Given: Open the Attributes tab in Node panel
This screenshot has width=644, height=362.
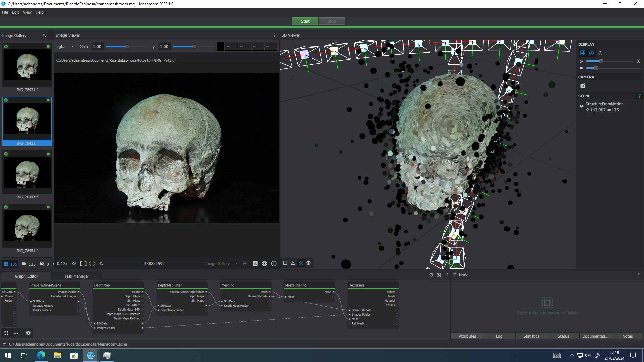Looking at the screenshot, I should click(467, 336).
